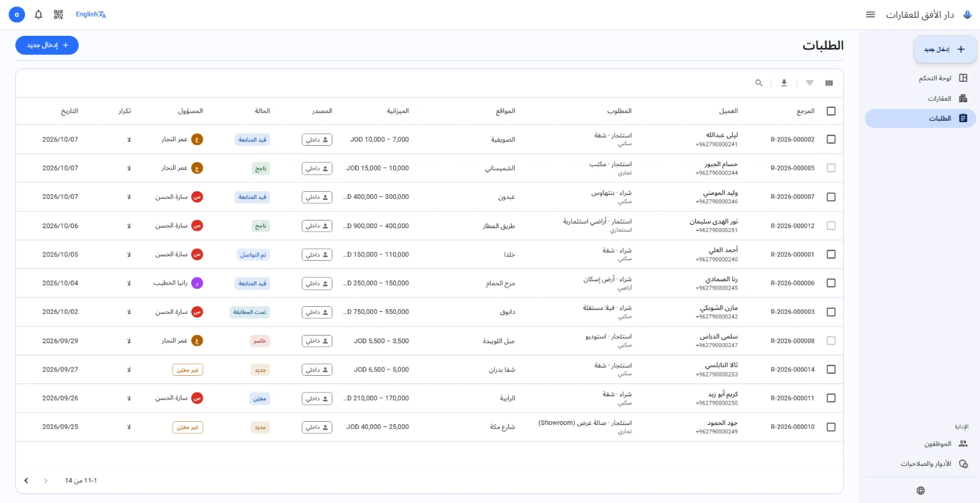Screen dimensions: 980x503
Task: Click the خاسر status badge
Action: click(x=260, y=341)
